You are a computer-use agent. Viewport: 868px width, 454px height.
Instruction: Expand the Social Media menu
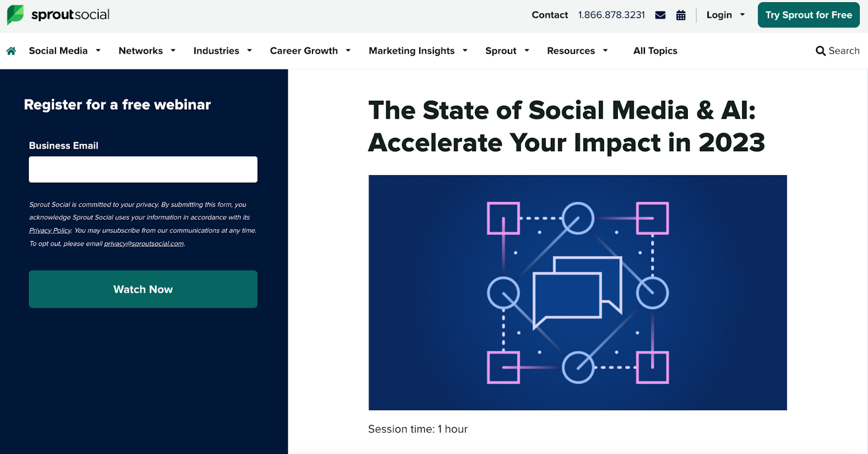coord(65,51)
